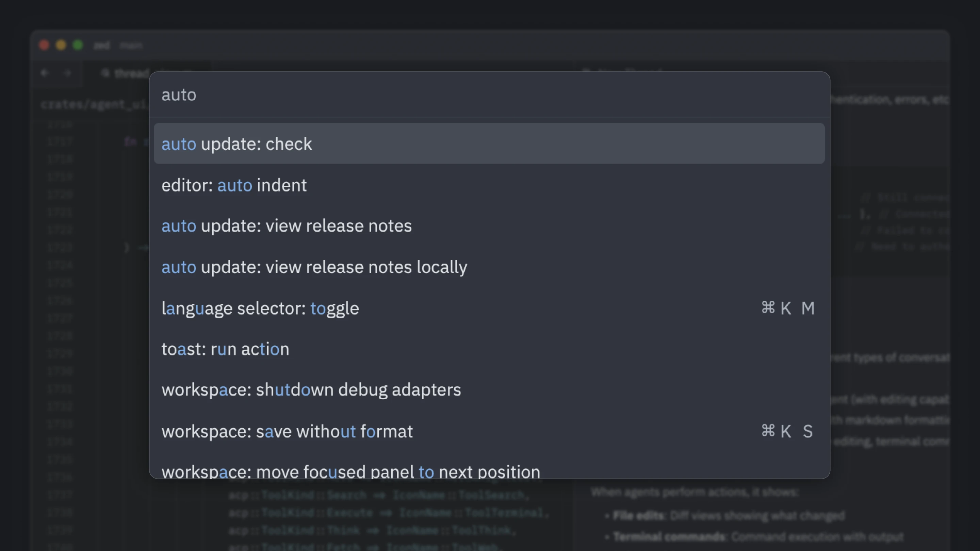
Task: Click the ⌘K S shortcut badge beside save without format
Action: click(x=787, y=431)
